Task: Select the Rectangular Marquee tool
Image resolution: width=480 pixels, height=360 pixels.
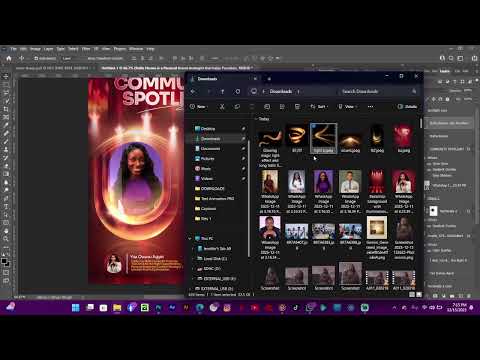Action: [6, 85]
